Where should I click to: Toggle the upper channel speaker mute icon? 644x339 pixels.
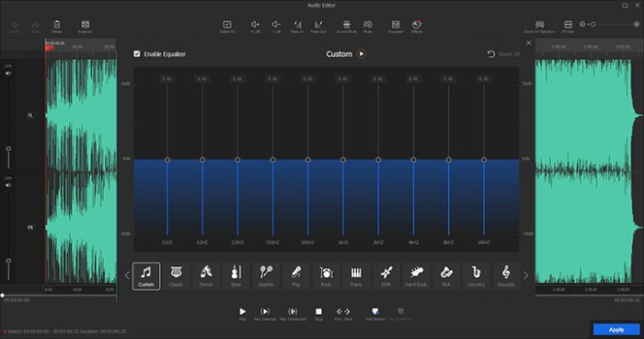(8, 73)
